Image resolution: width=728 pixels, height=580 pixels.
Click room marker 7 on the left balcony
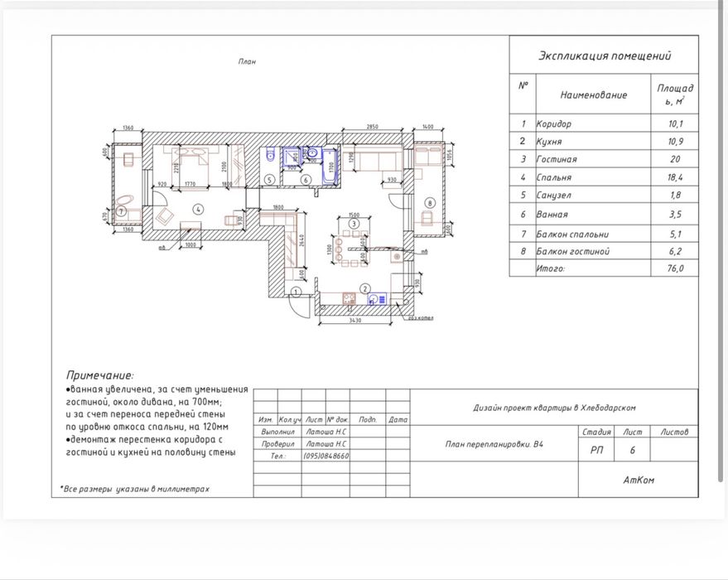tap(121, 212)
